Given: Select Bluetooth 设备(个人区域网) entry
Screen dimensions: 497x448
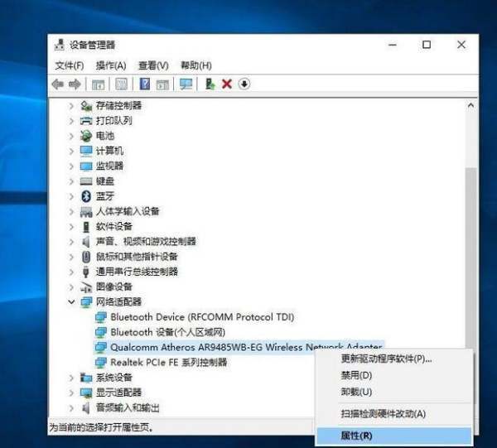Looking at the screenshot, I should click(167, 332).
